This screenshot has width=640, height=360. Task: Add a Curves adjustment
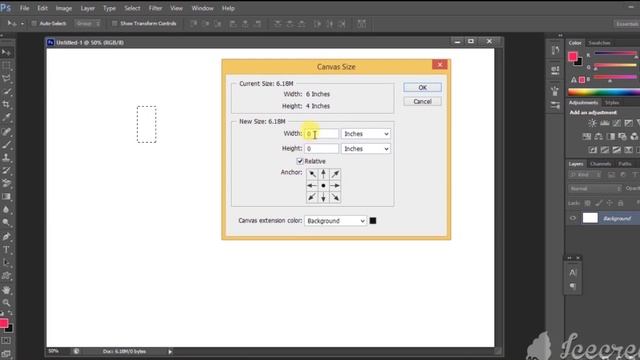point(616,123)
